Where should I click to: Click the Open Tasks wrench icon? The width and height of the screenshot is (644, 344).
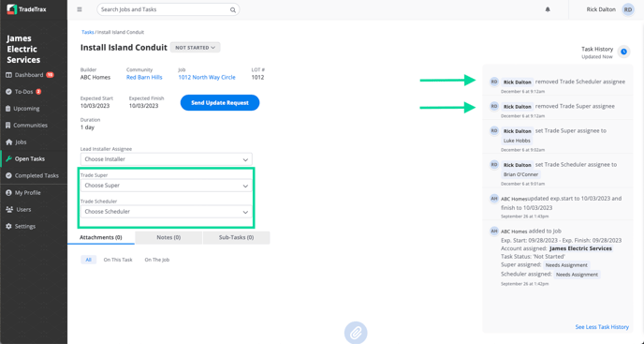tap(8, 158)
